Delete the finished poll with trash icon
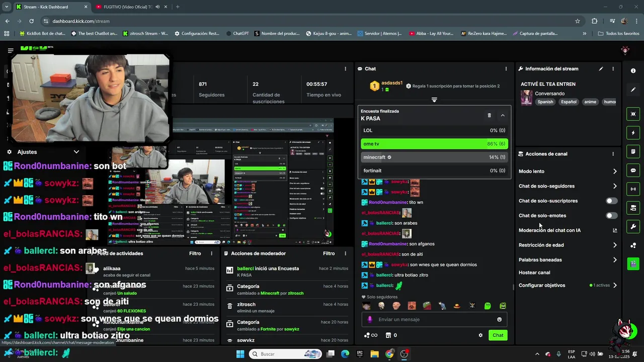The width and height of the screenshot is (644, 362). 489,116
